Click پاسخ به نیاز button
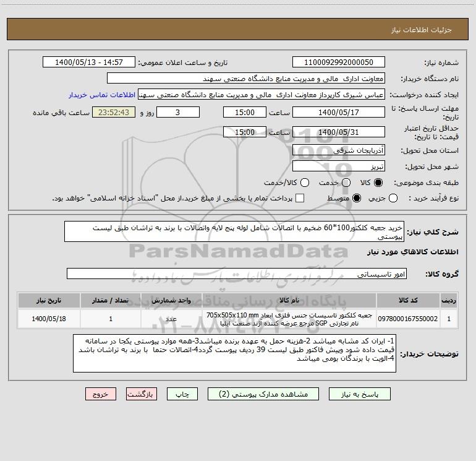 pyautogui.click(x=360, y=394)
